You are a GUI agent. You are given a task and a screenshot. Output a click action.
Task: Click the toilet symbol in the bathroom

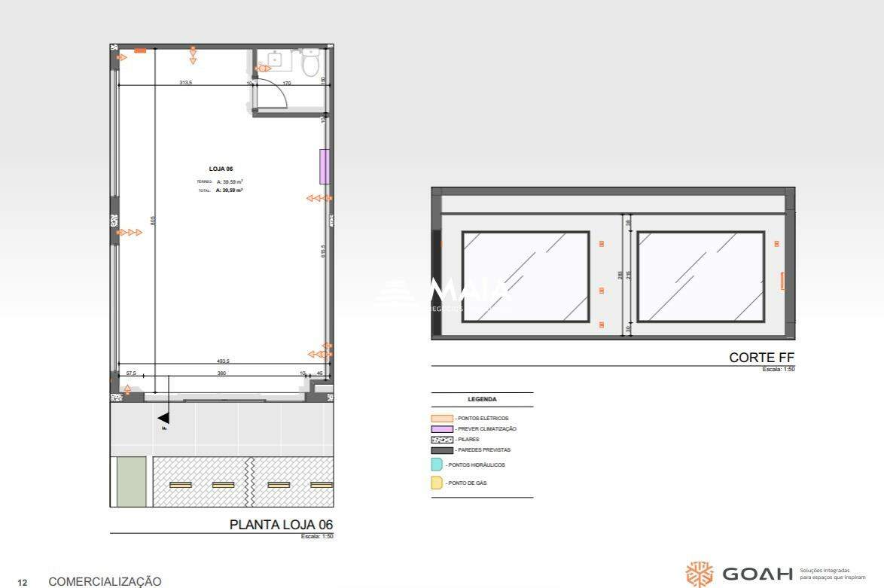point(310,62)
